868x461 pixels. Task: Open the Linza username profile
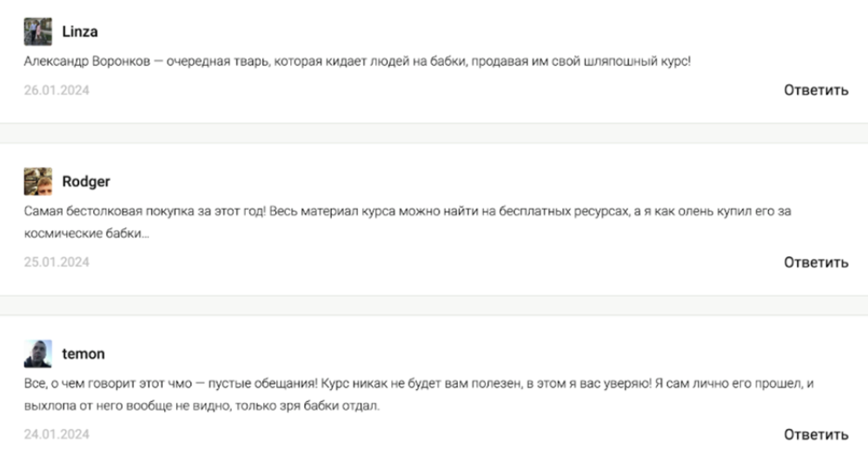click(80, 32)
